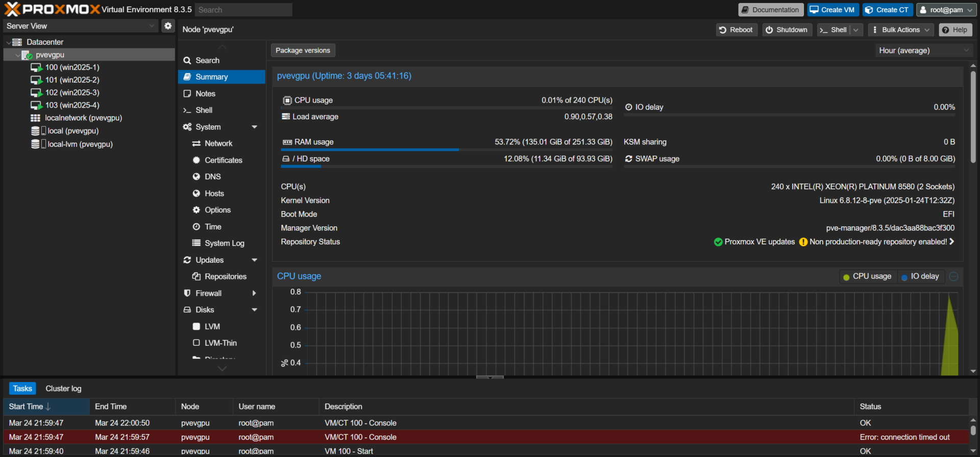The image size is (980, 457).
Task: Toggle IO delay series in chart legend
Action: 920,276
